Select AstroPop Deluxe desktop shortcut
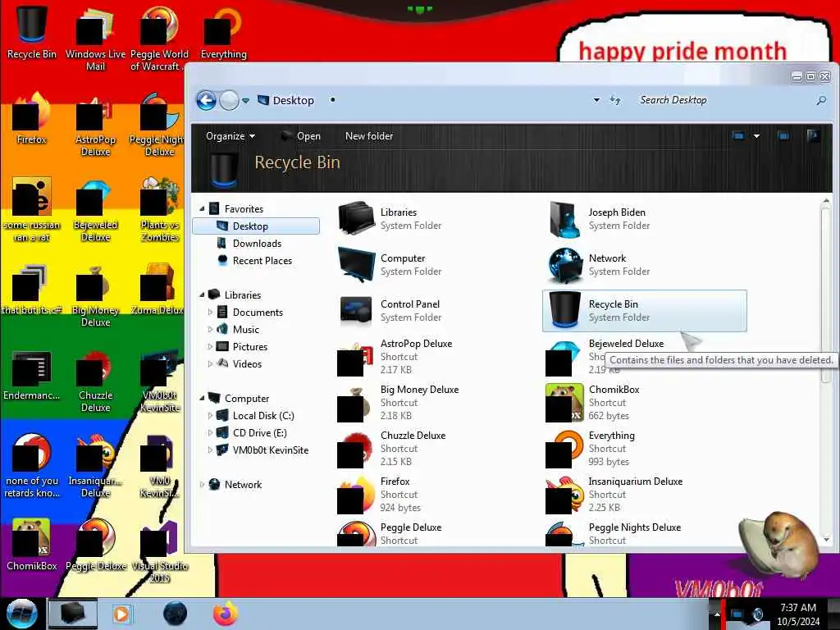840x630 pixels. 95,125
